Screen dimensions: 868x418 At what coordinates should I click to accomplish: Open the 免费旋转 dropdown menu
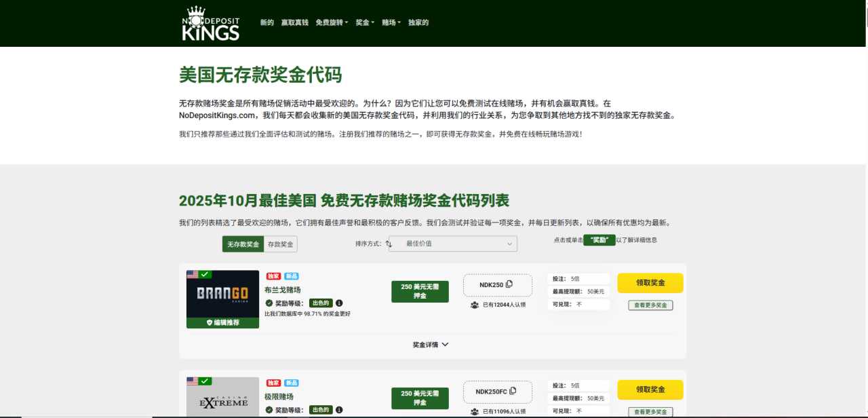click(332, 22)
